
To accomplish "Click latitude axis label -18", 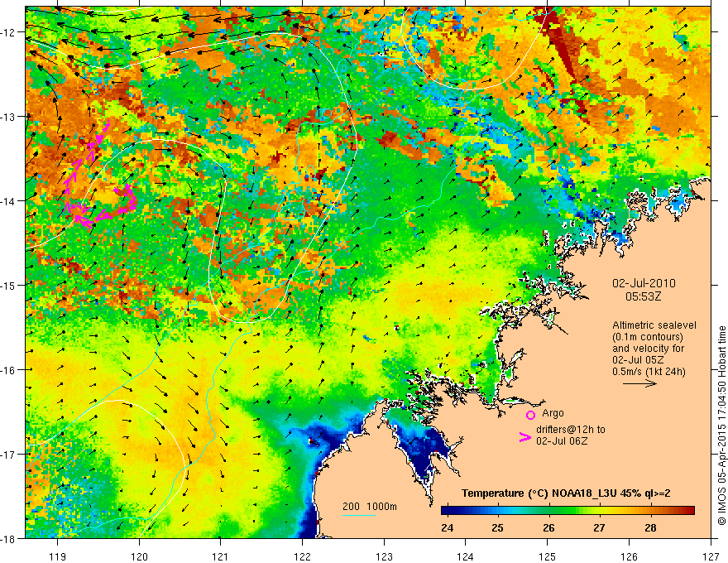I will (x=9, y=538).
